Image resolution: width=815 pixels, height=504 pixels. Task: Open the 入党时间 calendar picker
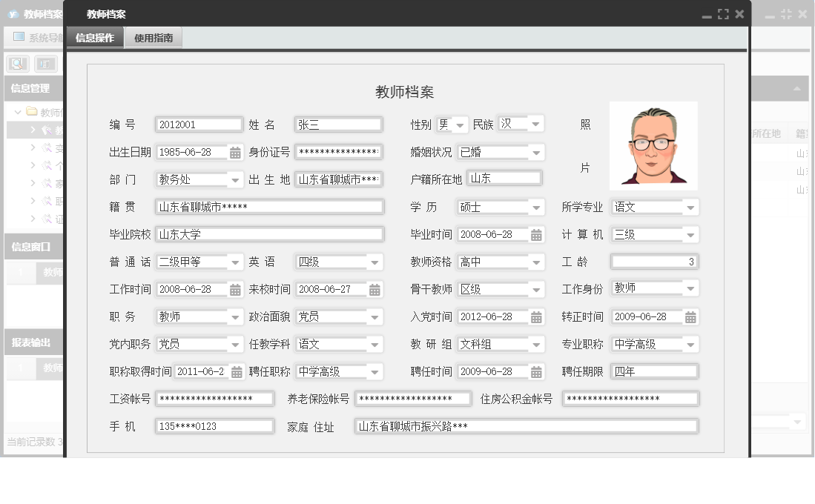(535, 316)
